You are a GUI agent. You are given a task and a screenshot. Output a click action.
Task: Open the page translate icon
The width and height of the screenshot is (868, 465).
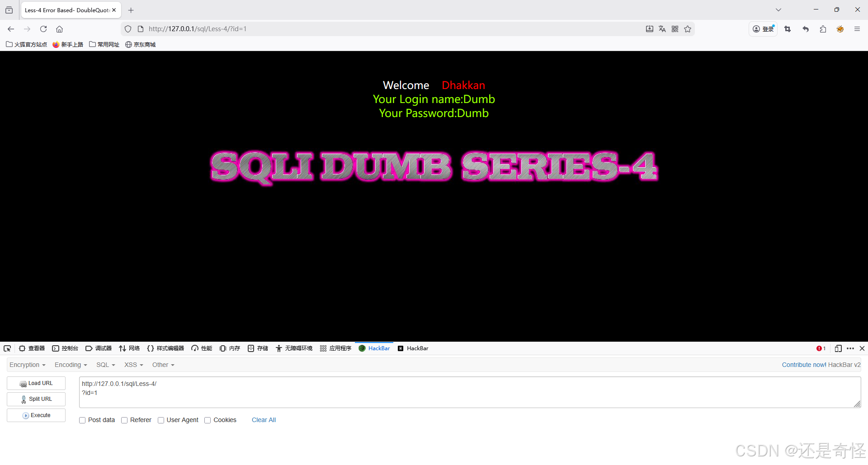tap(662, 28)
